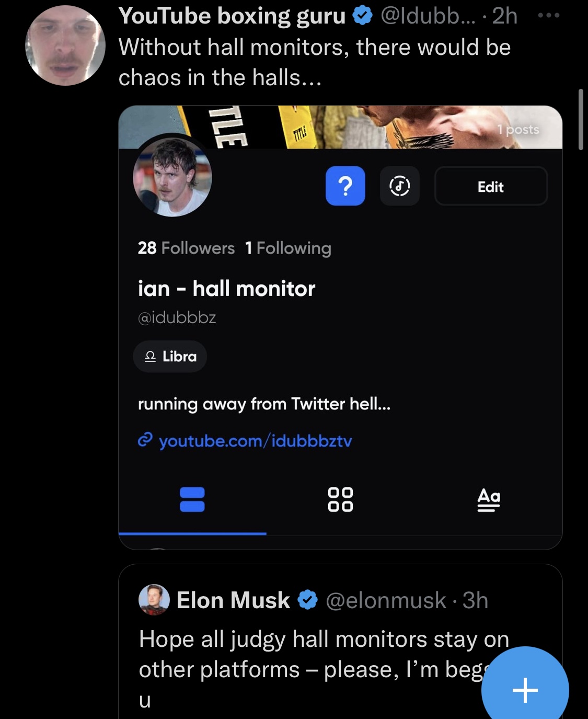Click the 28 Followers count
588x719 pixels.
click(x=186, y=248)
